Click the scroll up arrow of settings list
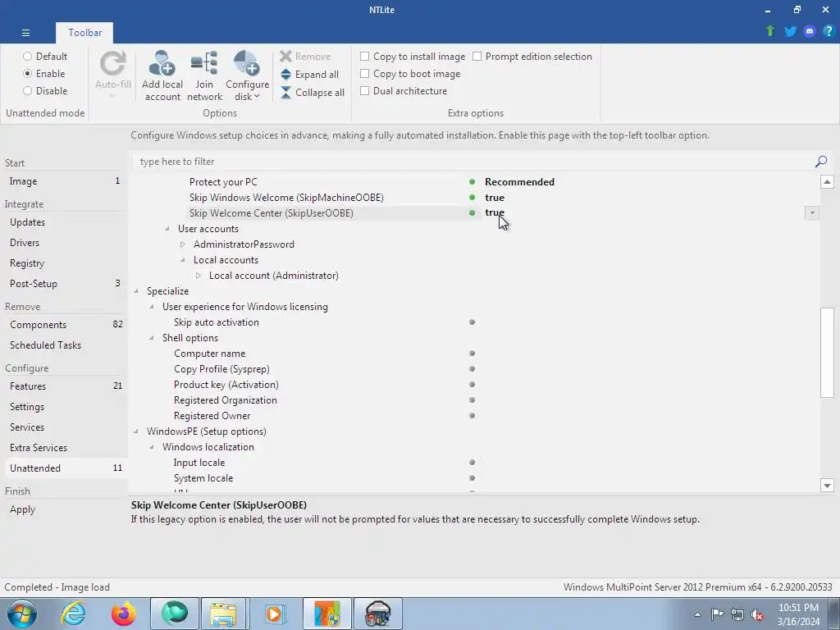The height and width of the screenshot is (630, 840). (827, 181)
